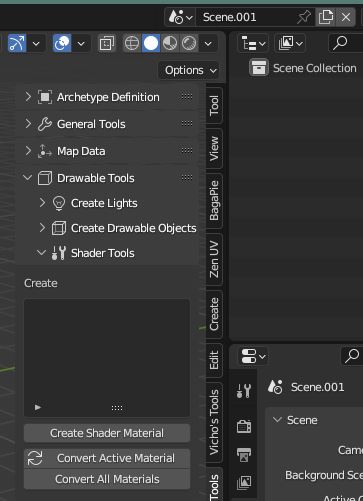Expand General Tools panel
This screenshot has width=363, height=501.
[28, 124]
